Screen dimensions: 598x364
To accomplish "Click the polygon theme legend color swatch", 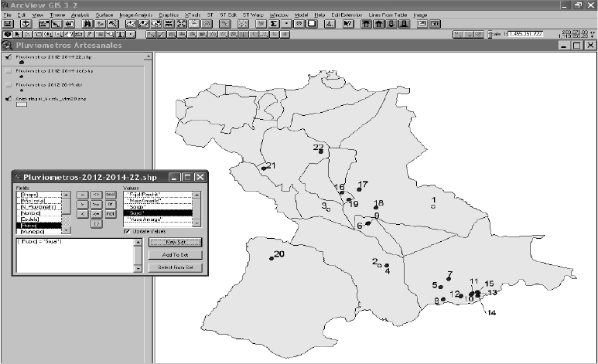I will click(x=22, y=105).
